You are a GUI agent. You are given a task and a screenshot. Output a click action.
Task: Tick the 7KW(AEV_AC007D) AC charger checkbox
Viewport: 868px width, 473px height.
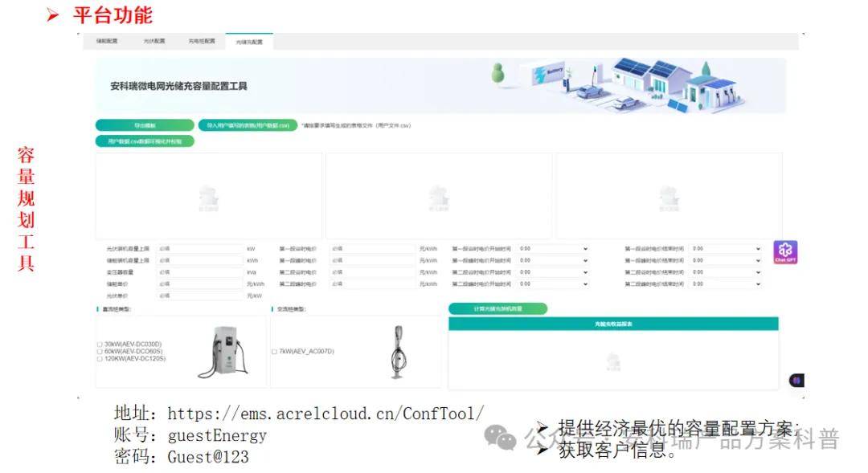[x=275, y=351]
